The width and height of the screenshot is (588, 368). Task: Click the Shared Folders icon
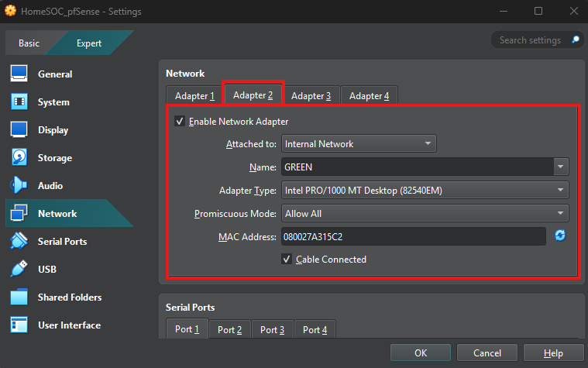pyautogui.click(x=19, y=297)
